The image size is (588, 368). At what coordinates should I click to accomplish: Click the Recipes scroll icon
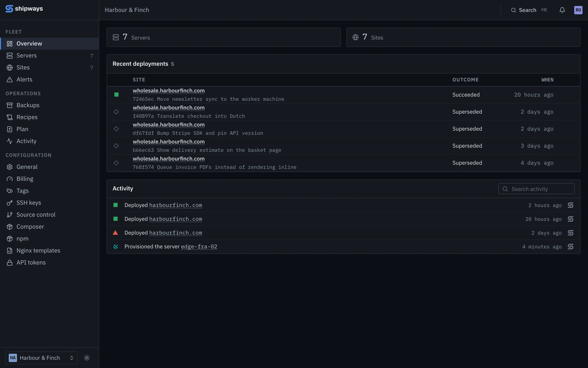click(x=10, y=117)
